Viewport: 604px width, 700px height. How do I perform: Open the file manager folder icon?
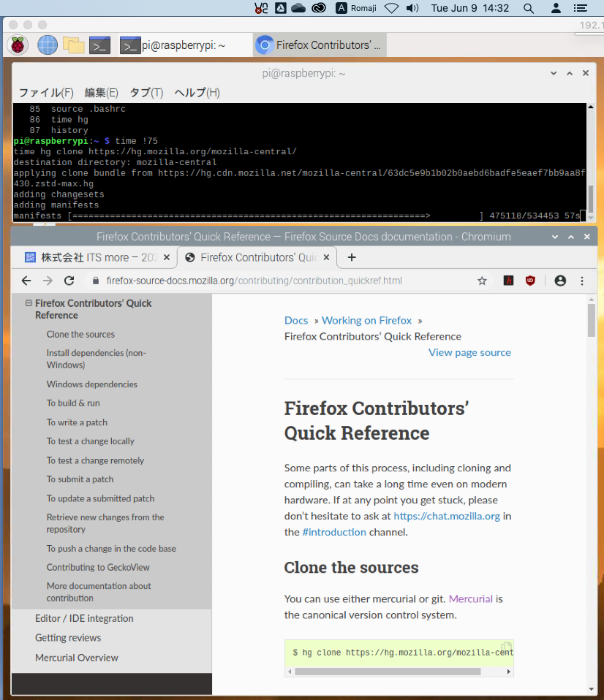click(x=73, y=45)
